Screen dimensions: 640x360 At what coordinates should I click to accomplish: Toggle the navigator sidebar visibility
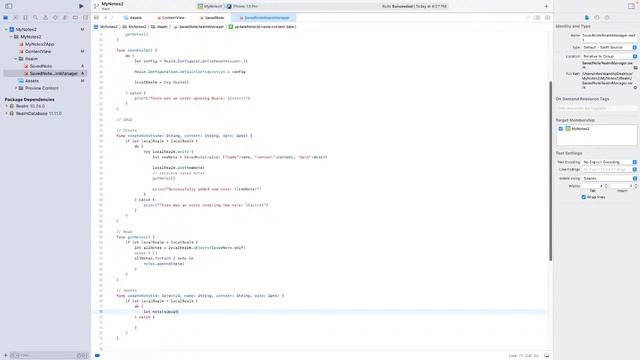coord(9,6)
